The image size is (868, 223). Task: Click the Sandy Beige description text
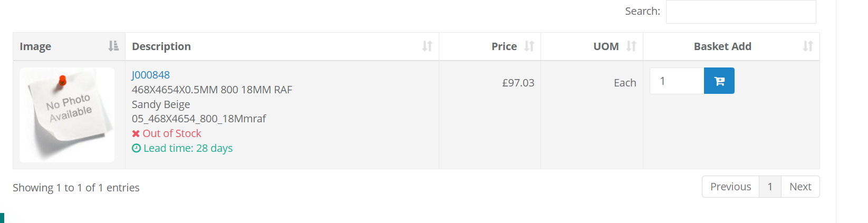[161, 104]
